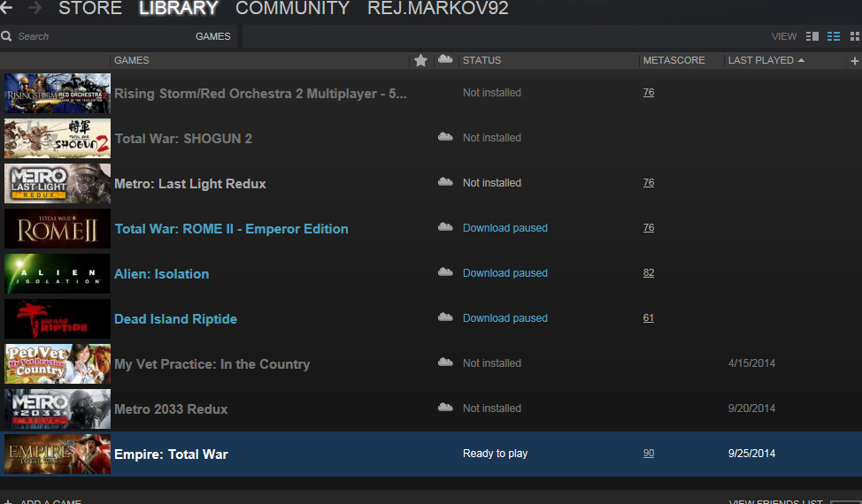Select Alien: Isolation title
This screenshot has height=504, width=862.
162,273
